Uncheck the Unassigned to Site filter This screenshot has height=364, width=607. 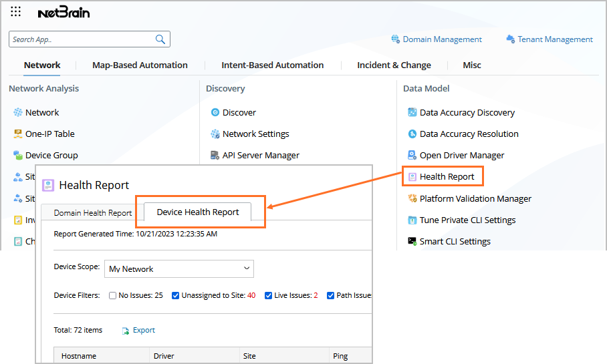[x=176, y=295]
